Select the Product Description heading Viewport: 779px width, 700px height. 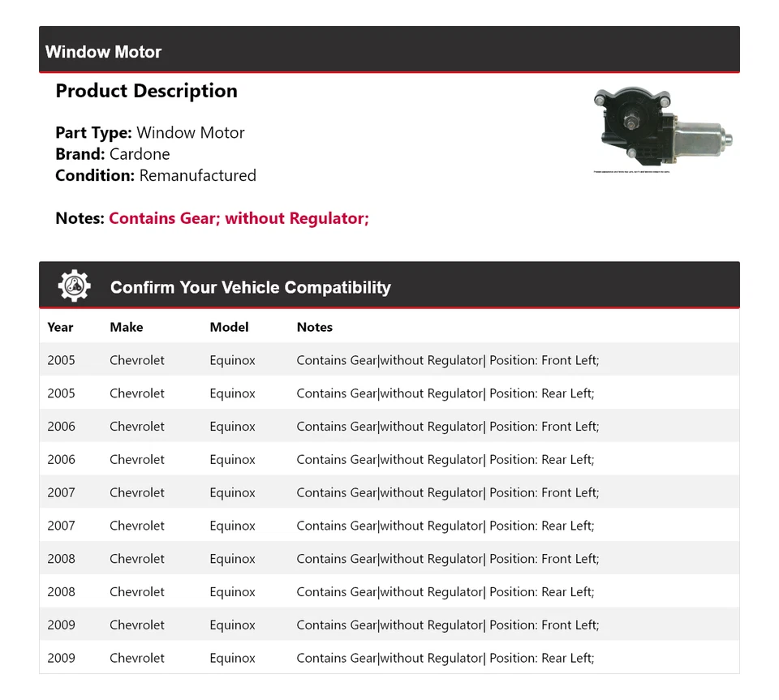click(146, 91)
